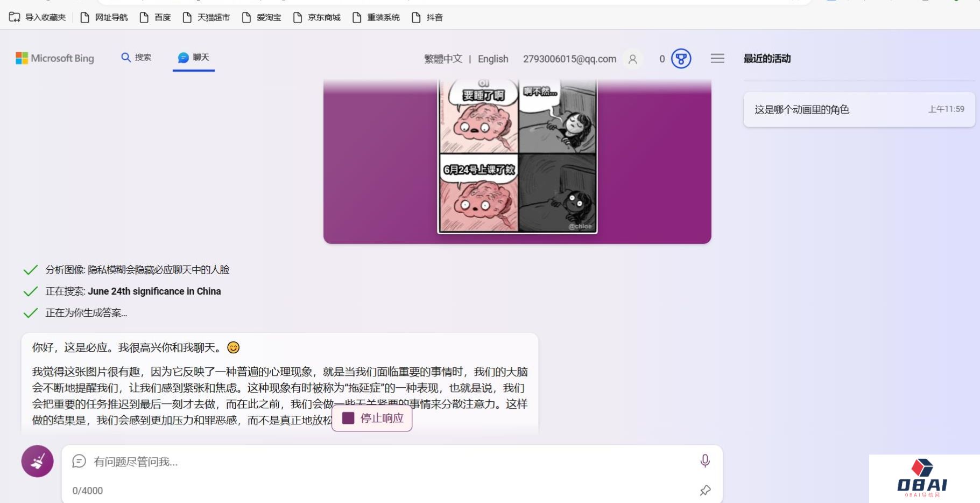980x503 pixels.
Task: Click the 导入收藏夹 bookmark folder
Action: click(38, 18)
